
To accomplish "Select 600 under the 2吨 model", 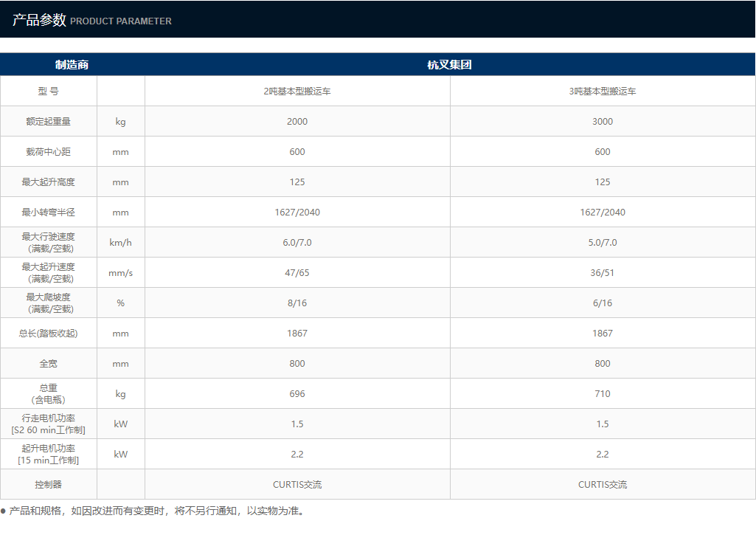I will click(x=297, y=152).
